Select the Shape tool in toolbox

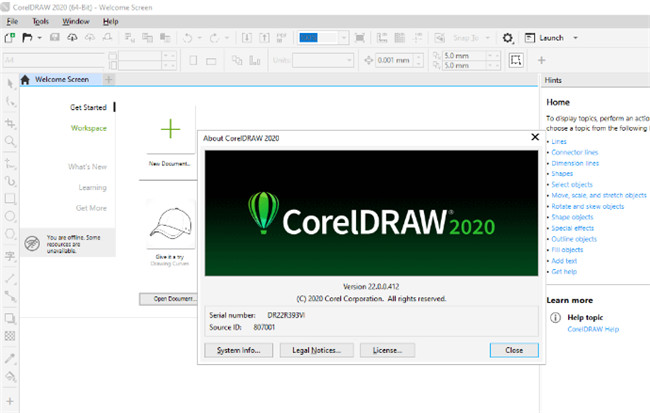[x=10, y=102]
